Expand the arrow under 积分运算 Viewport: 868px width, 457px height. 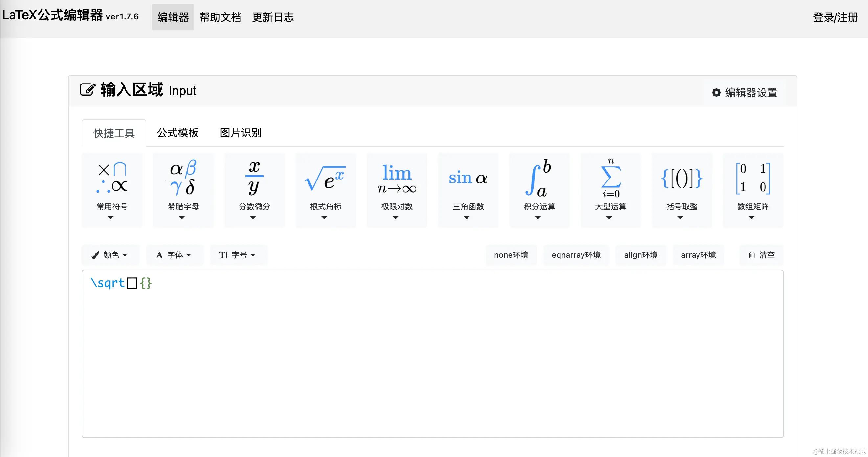538,218
